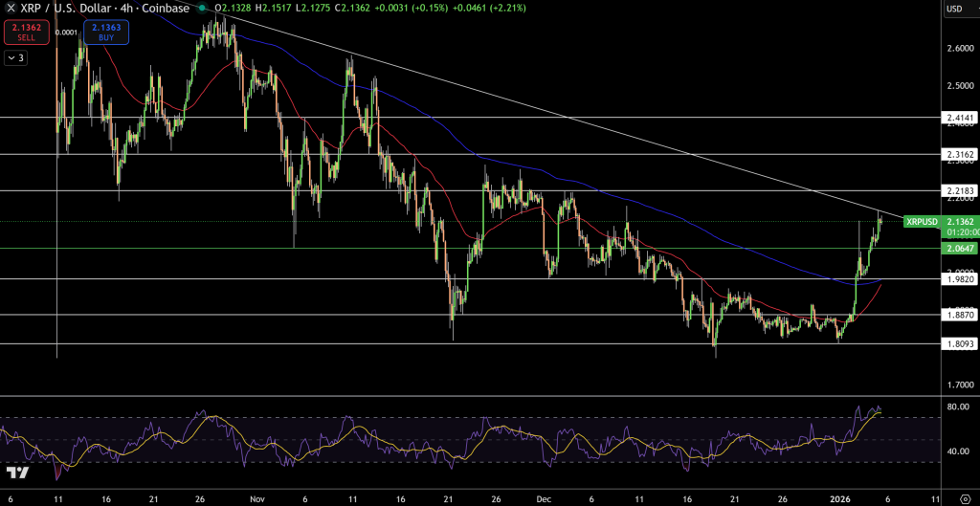This screenshot has width=980, height=506.
Task: Click the 2.5000 price axis tick
Action: click(960, 85)
